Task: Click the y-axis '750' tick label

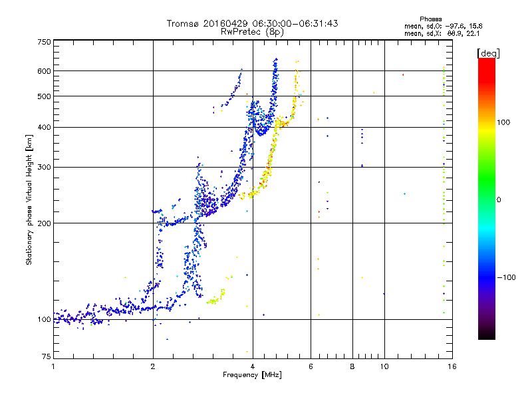Action: pos(44,42)
